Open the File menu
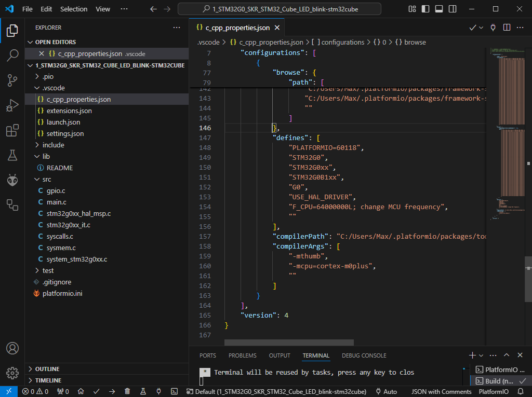The height and width of the screenshot is (397, 532). [28, 9]
